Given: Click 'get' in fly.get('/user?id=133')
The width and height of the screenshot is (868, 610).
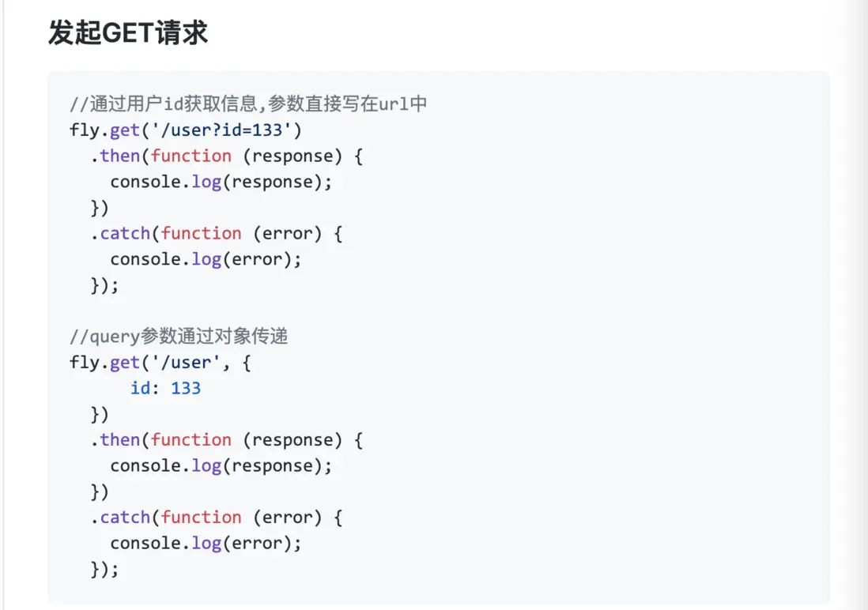Looking at the screenshot, I should coord(125,130).
